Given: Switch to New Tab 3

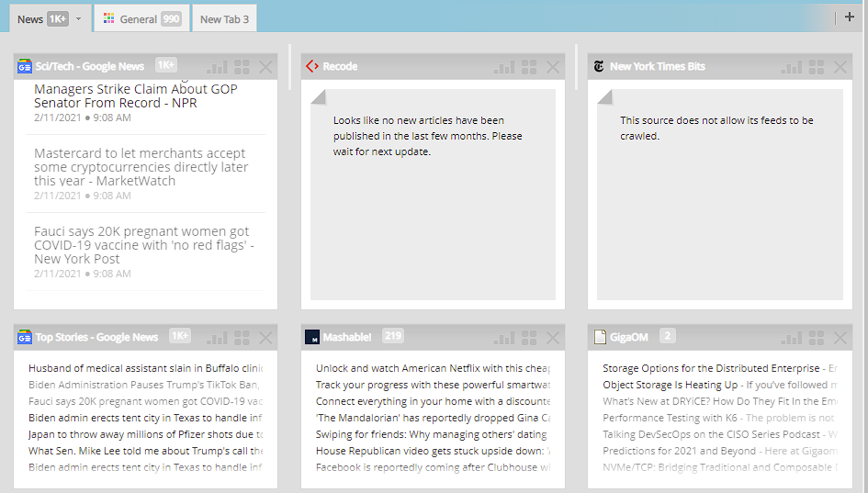Looking at the screenshot, I should 224,19.
